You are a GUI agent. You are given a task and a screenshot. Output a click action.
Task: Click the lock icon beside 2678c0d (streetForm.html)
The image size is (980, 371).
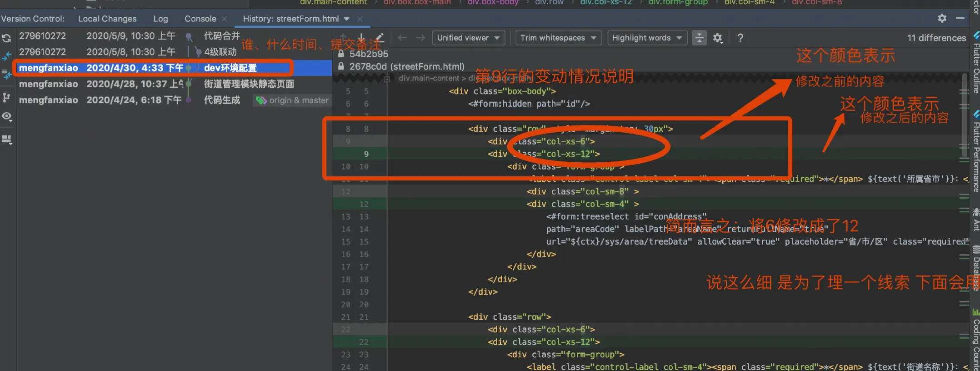click(x=341, y=66)
